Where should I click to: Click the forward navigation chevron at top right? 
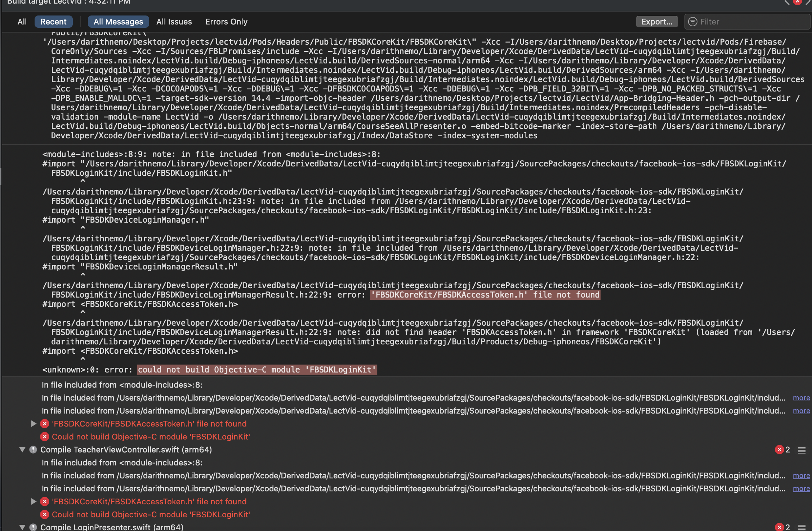[808, 2]
